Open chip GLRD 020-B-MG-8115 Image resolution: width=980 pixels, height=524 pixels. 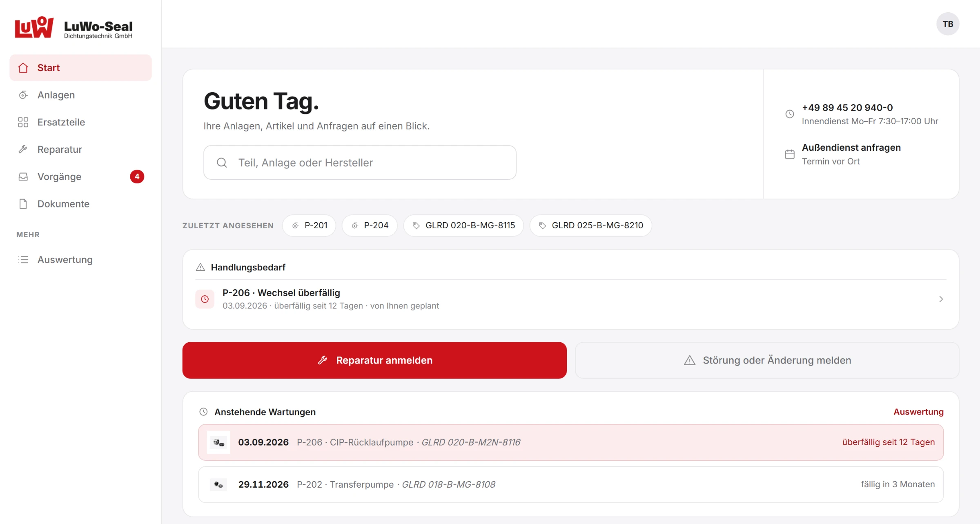click(x=463, y=225)
